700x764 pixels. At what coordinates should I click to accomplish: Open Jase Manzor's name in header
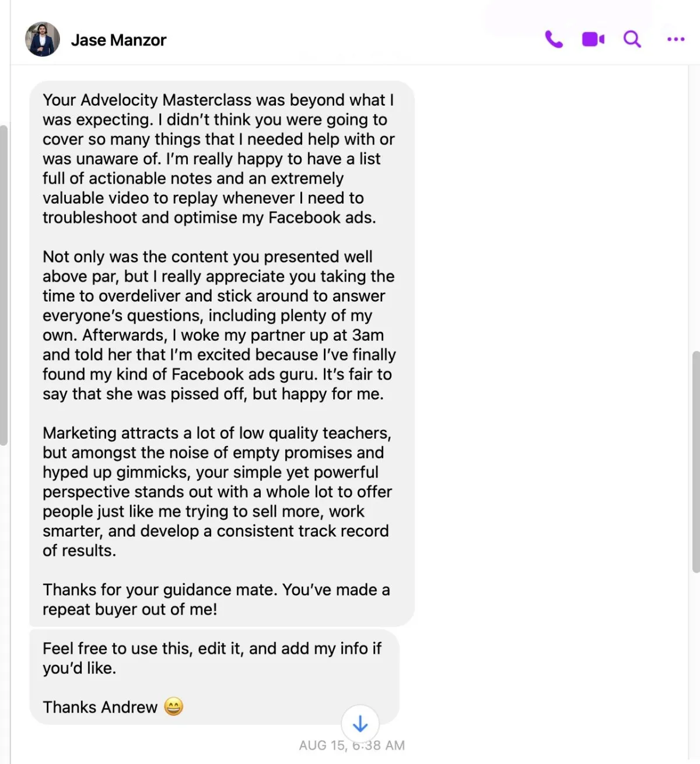(x=118, y=40)
